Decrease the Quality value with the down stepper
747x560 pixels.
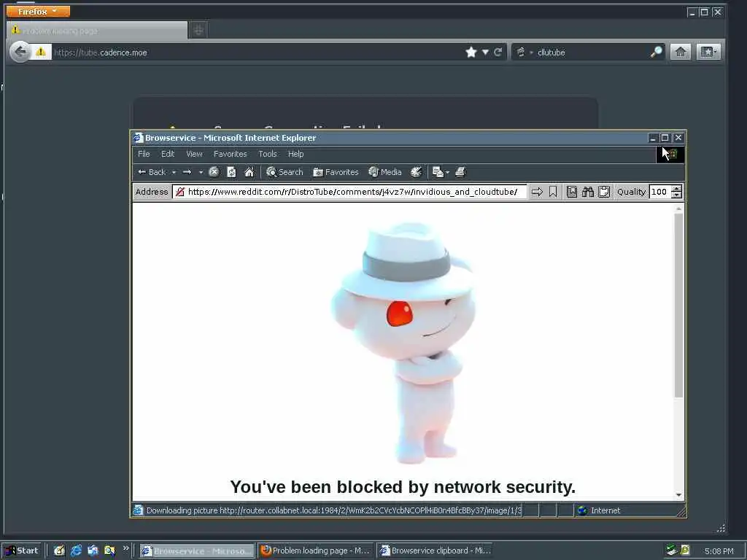click(x=676, y=195)
